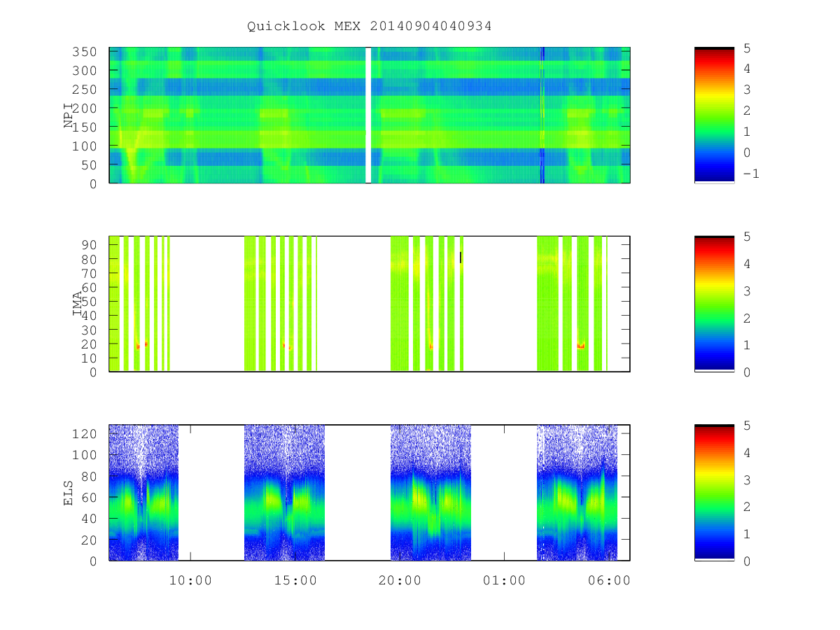
Task: Click the black marker in IMA plot
Action: tap(461, 257)
